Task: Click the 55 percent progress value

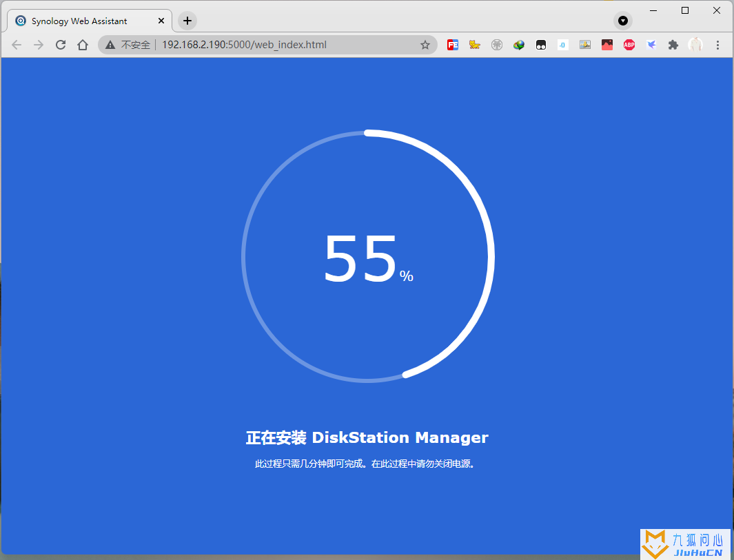Action: click(x=368, y=259)
